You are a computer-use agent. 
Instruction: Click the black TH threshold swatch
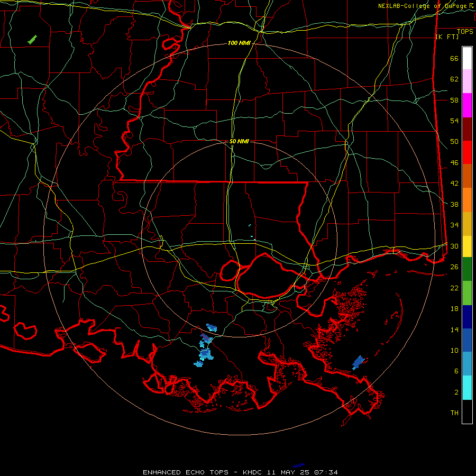467,411
